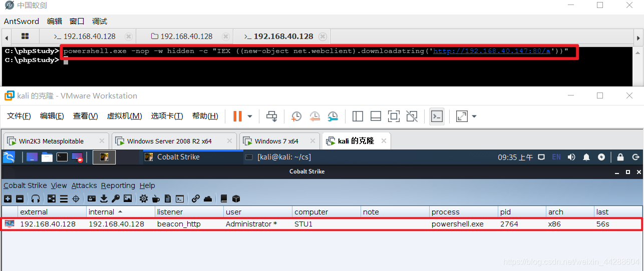
Task: Open the 窗口 menu in AntSword
Action: [x=77, y=21]
